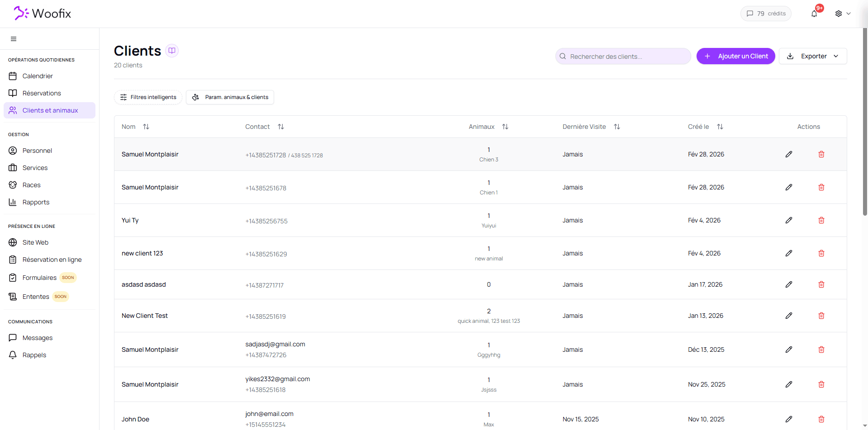Edit the Yui Ty client with pencil icon

click(x=789, y=220)
